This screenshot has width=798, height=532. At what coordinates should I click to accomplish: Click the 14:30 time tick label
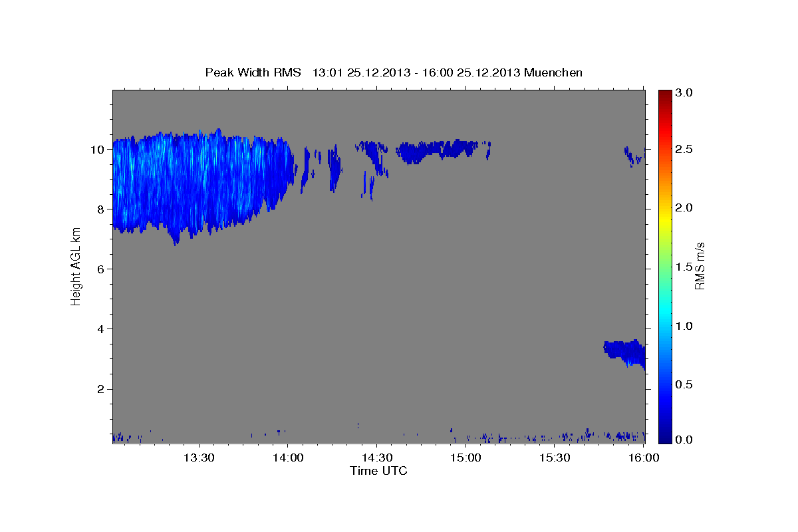pyautogui.click(x=376, y=458)
